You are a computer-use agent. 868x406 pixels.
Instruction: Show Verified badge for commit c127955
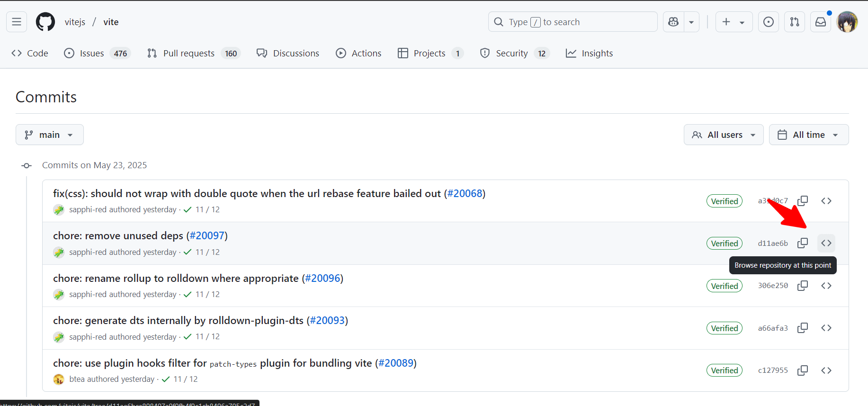pos(725,370)
